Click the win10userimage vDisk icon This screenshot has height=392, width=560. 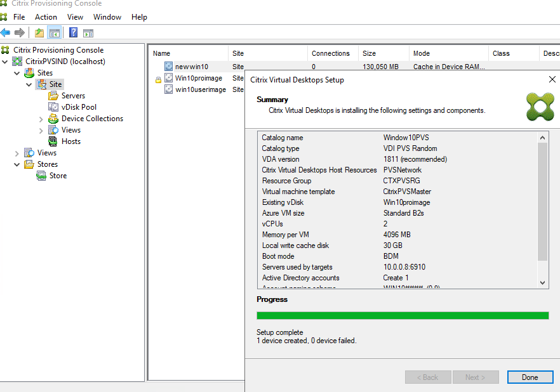(x=169, y=89)
